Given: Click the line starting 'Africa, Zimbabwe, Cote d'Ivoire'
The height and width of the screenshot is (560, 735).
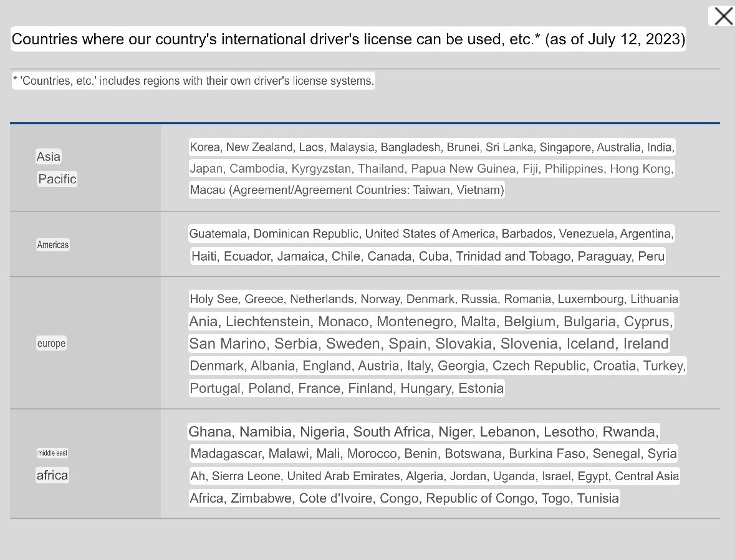Looking at the screenshot, I should pos(404,498).
